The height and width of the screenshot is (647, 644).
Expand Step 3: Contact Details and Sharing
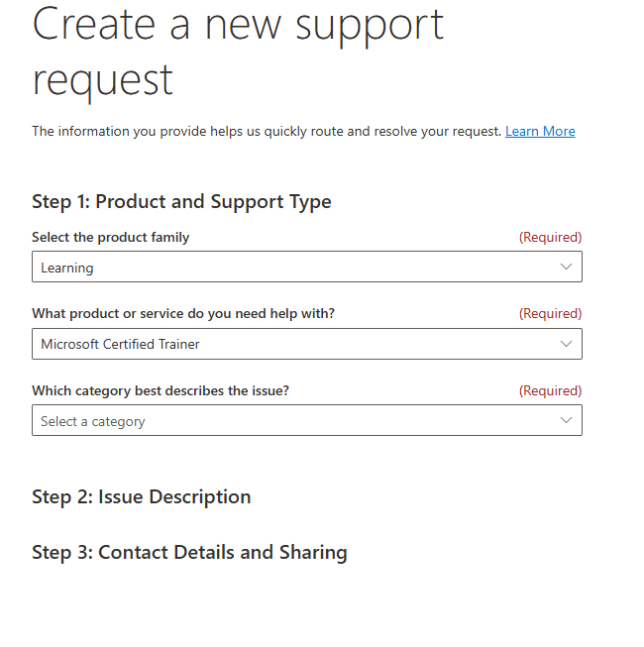click(189, 553)
